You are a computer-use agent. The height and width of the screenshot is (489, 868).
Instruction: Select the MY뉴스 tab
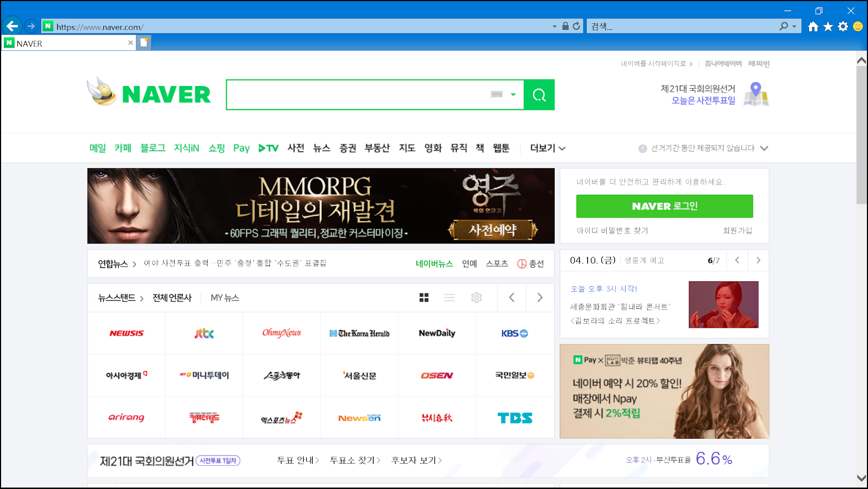[x=225, y=298]
